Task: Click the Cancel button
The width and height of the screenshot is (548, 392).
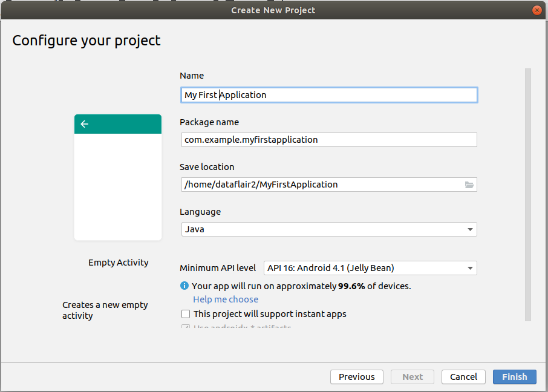Action: [463, 377]
